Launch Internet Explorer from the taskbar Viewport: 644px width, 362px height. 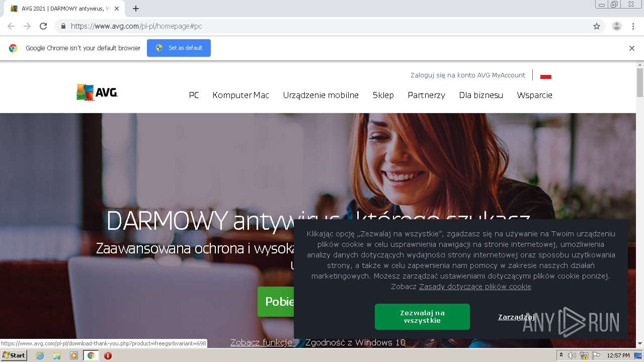pyautogui.click(x=40, y=355)
